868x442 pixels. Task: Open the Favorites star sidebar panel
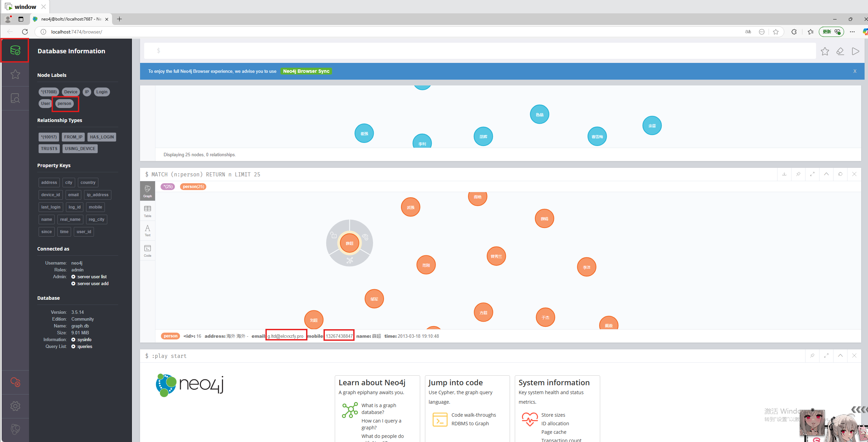click(x=15, y=74)
